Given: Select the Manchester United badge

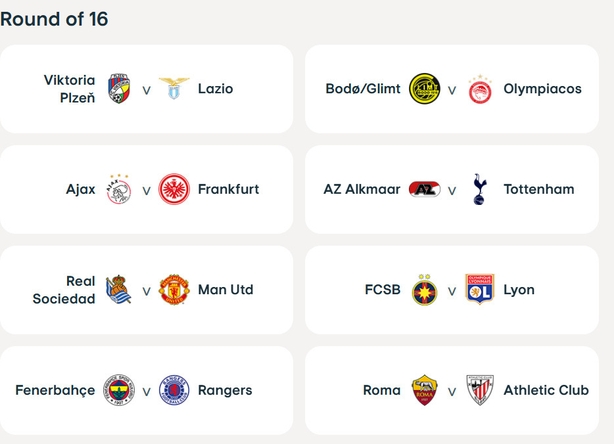Looking at the screenshot, I should [x=174, y=290].
